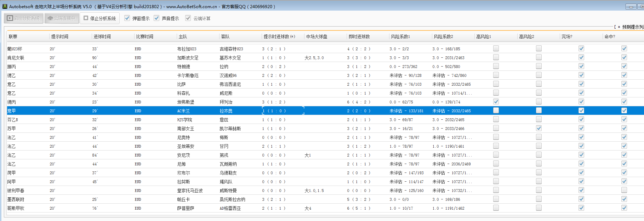The height and width of the screenshot is (221, 644).
Task: Uncheck 高风险2 for the 南部女王 row
Action: click(538, 128)
